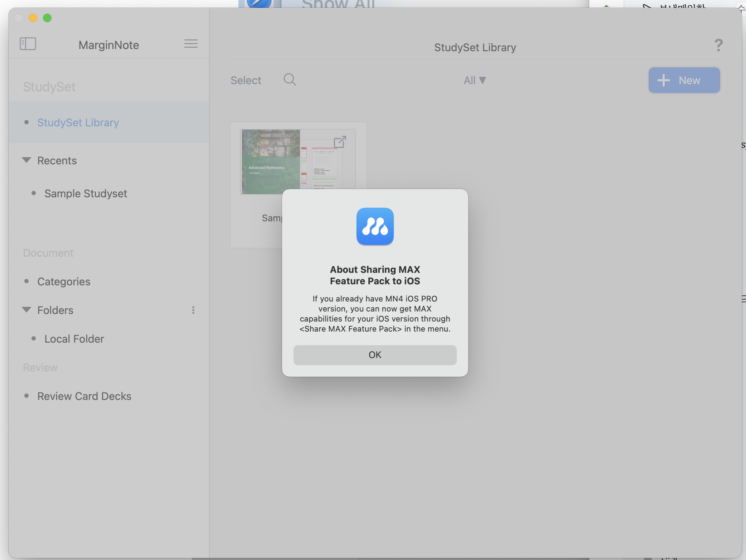Click the search magnifier icon
The width and height of the screenshot is (746, 560).
(x=289, y=79)
